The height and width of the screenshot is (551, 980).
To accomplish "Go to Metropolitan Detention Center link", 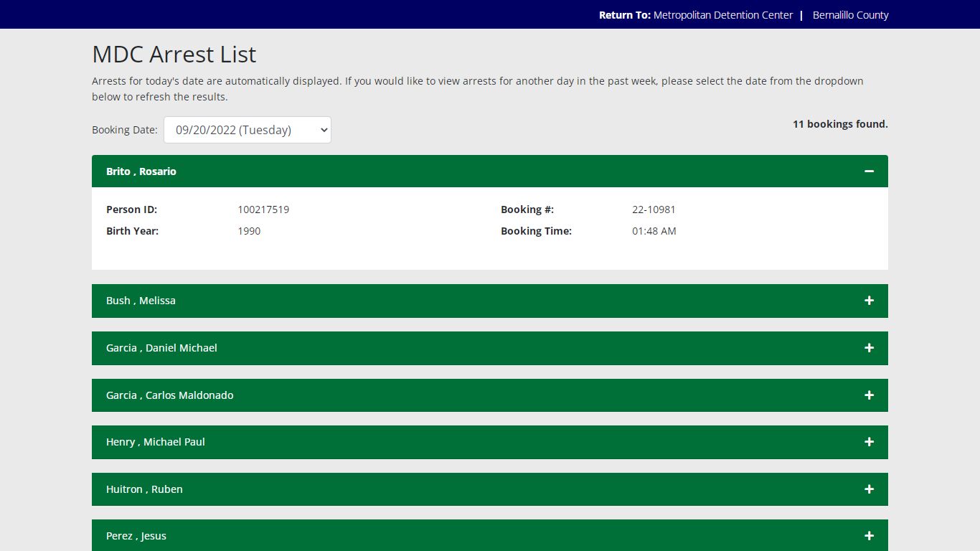I will point(723,15).
